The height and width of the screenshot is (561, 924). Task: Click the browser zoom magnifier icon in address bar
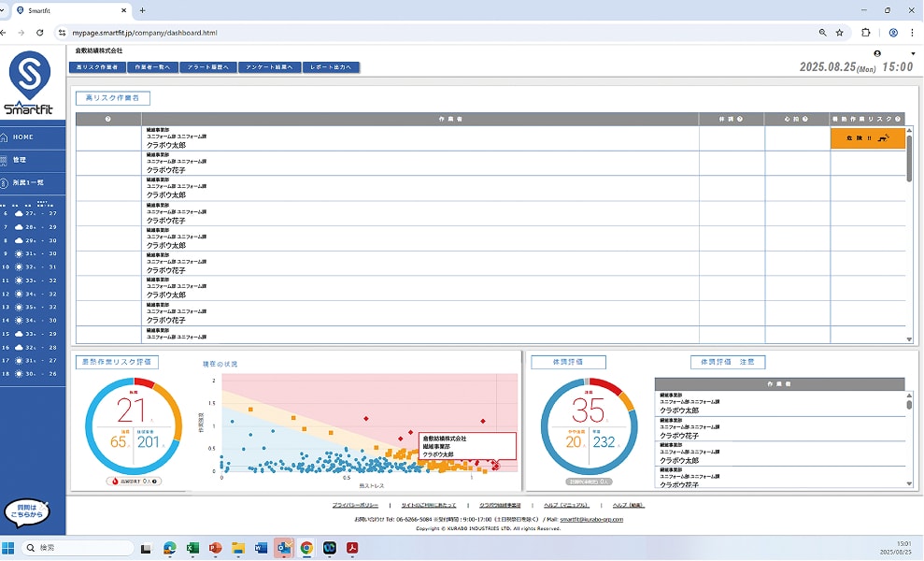tap(822, 33)
